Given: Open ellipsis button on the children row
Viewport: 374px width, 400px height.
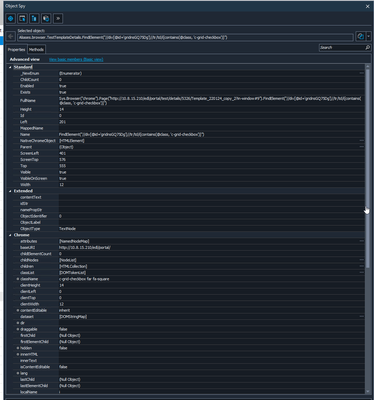Looking at the screenshot, I should pyautogui.click(x=361, y=266).
